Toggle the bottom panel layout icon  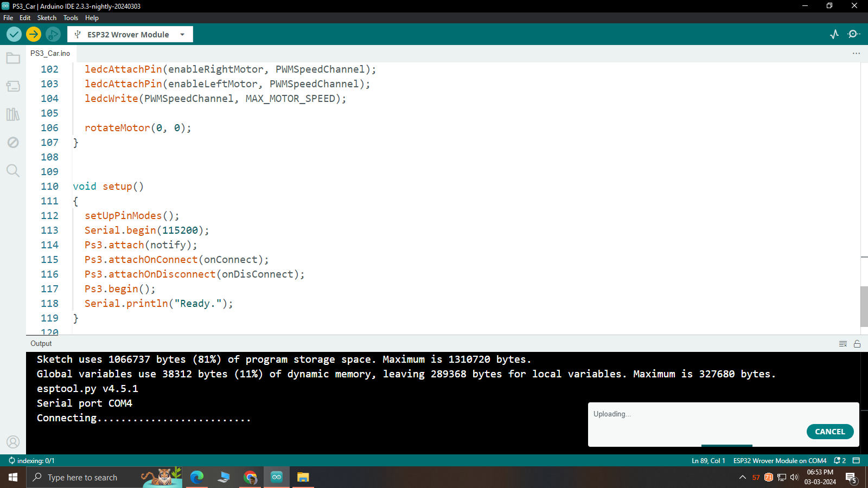[x=857, y=460]
